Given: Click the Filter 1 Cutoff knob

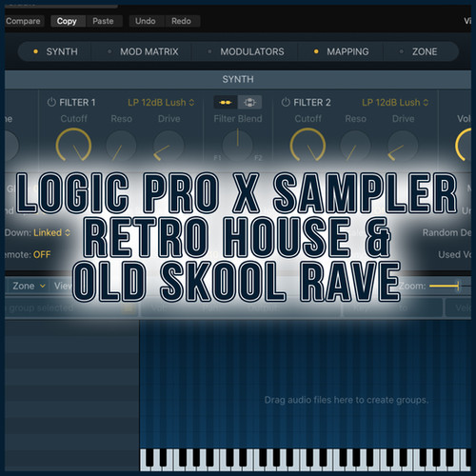Looking at the screenshot, I should (x=73, y=145).
